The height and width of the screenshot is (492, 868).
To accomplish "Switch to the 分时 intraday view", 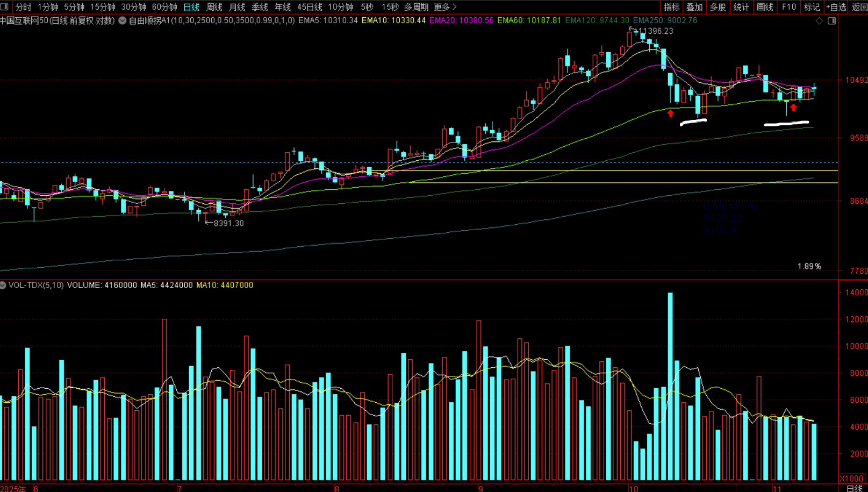I will click(23, 7).
